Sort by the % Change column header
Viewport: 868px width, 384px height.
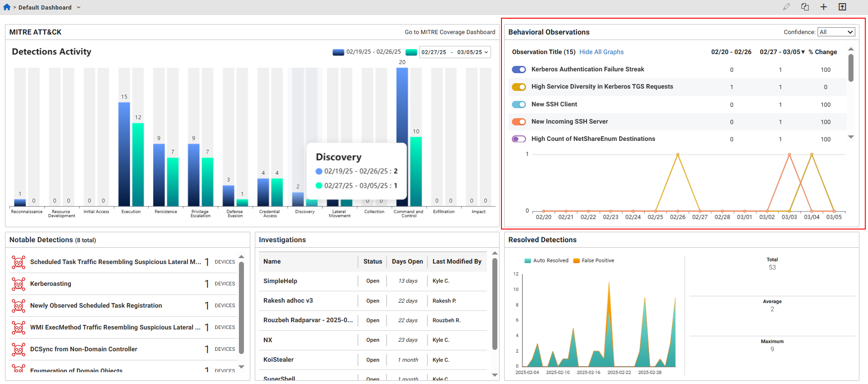(823, 52)
